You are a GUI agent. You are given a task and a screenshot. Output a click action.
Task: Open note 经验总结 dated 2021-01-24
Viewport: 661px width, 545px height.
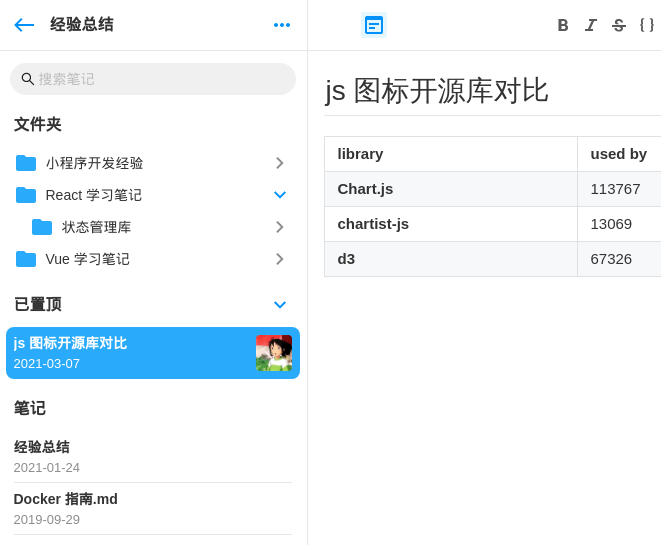153,456
